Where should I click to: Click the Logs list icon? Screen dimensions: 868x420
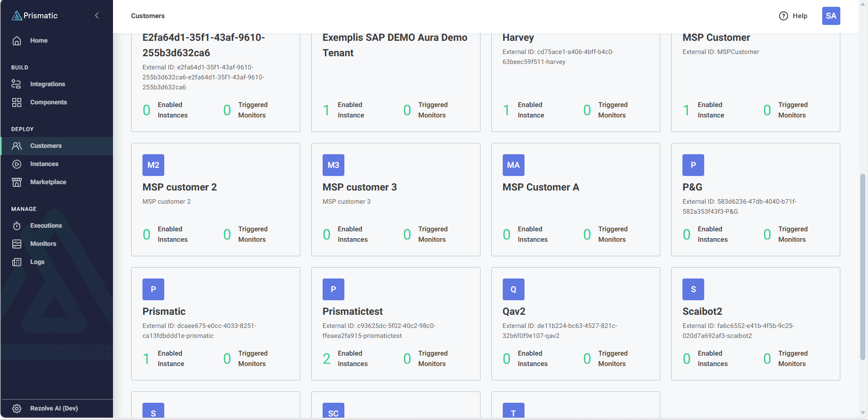coord(17,262)
